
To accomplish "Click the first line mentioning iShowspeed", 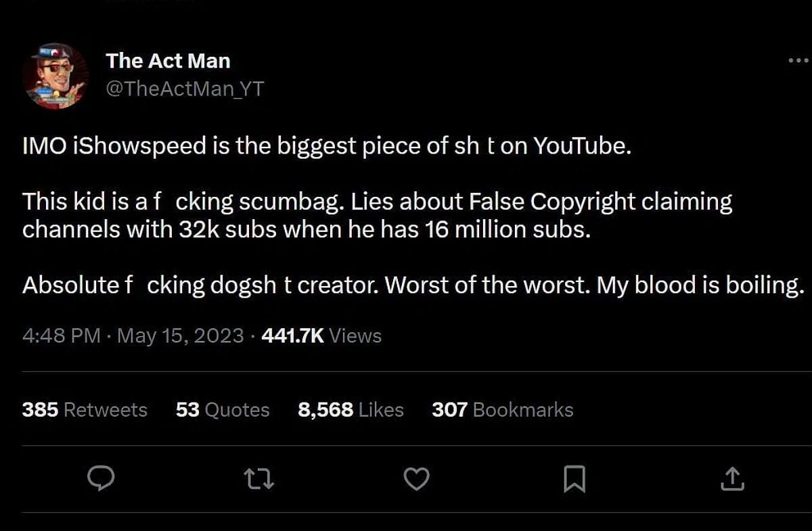I will [326, 146].
